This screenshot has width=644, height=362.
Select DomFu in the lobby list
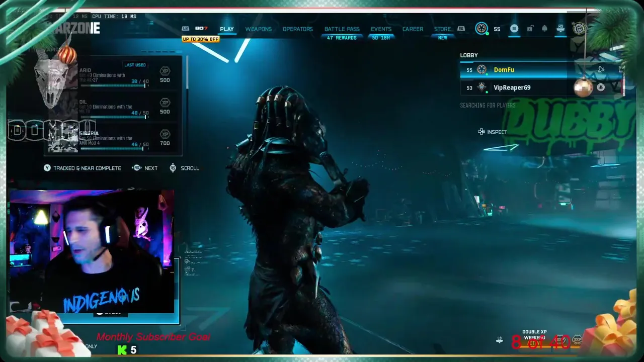click(541, 70)
